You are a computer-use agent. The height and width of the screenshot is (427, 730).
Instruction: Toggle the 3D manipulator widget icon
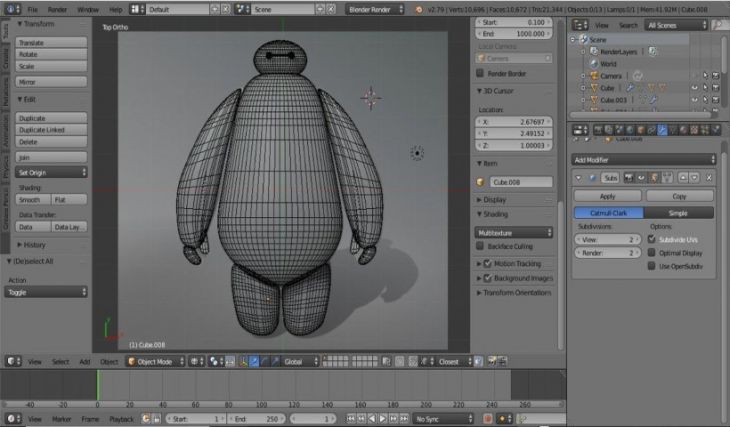[242, 361]
